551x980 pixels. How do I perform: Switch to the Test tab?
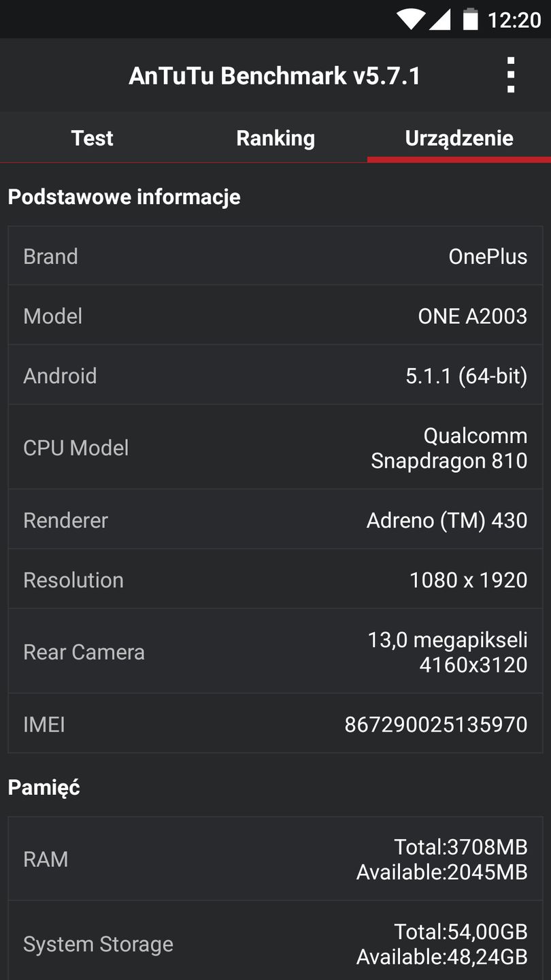[x=92, y=138]
